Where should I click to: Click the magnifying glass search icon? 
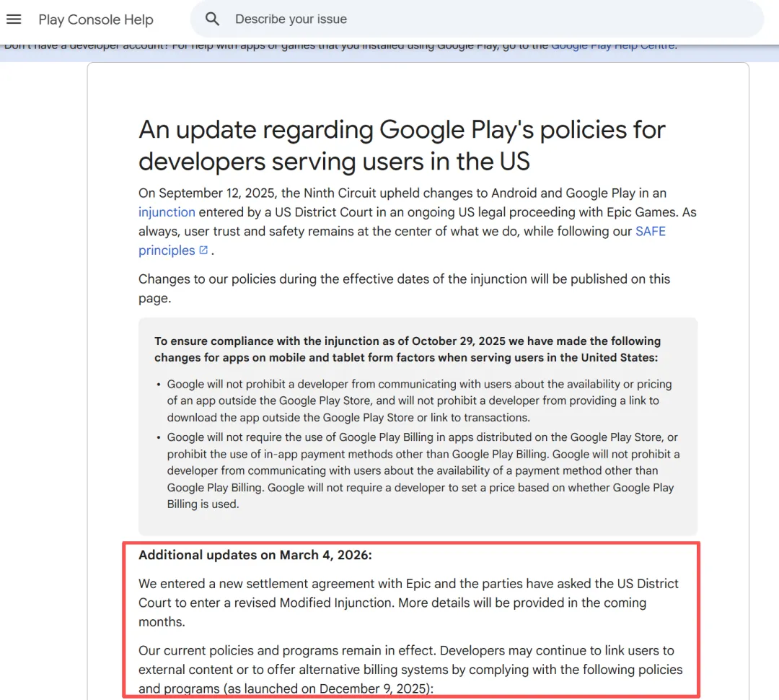[212, 19]
